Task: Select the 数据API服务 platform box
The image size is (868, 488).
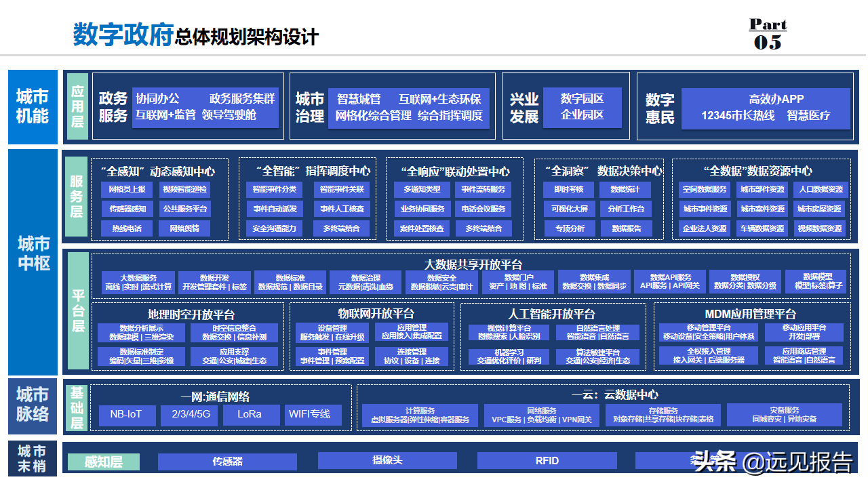Action: (670, 282)
